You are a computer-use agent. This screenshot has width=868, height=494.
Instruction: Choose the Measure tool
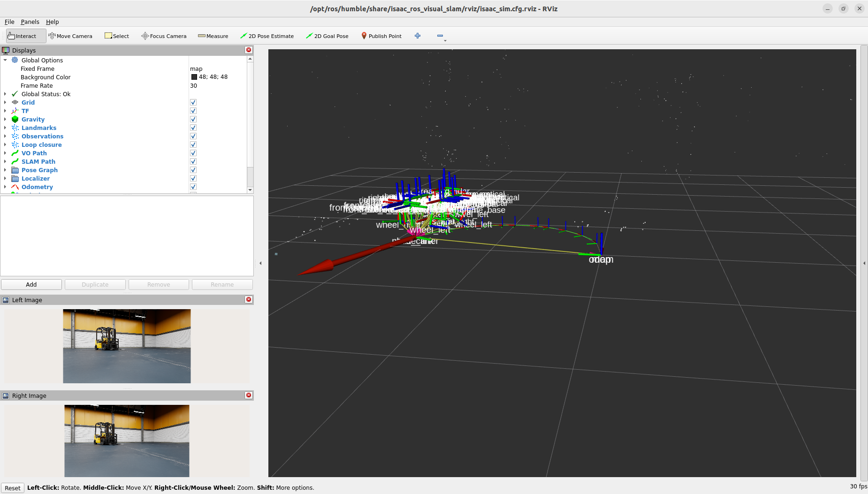point(213,36)
